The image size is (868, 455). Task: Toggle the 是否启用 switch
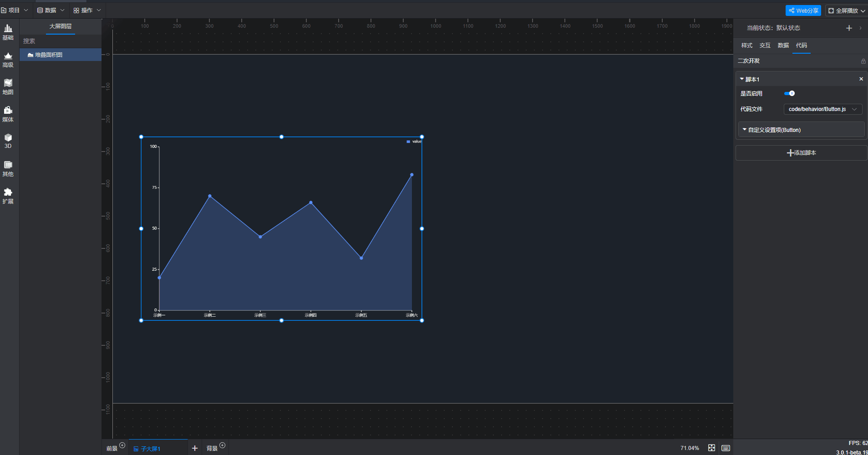pyautogui.click(x=789, y=93)
